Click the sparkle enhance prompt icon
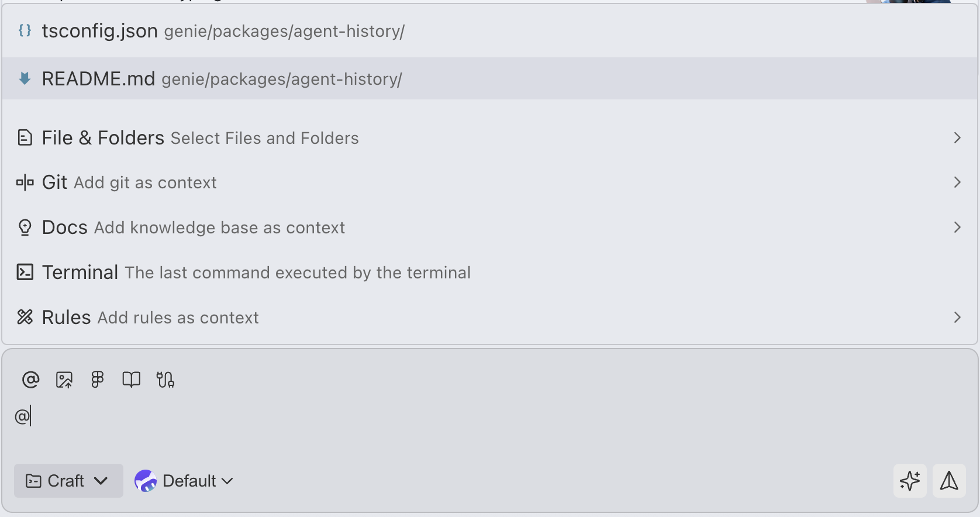 909,481
